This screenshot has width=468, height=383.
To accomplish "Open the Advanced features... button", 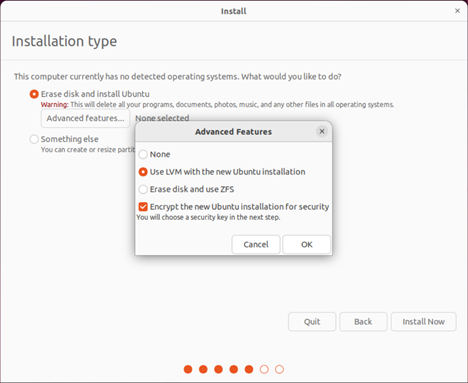I will tap(85, 118).
